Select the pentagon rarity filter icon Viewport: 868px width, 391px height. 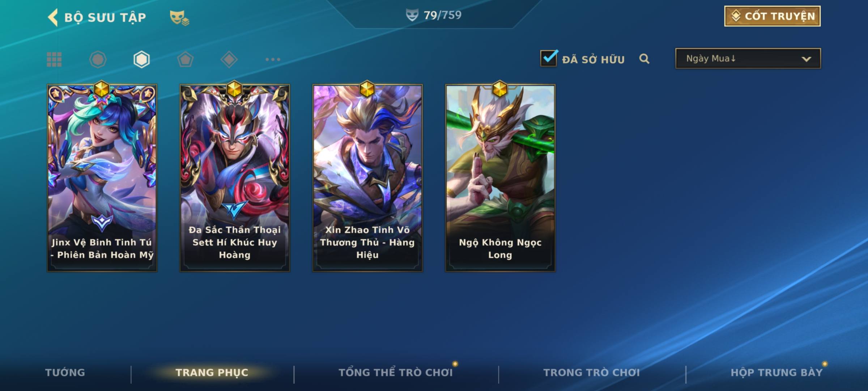tap(185, 59)
